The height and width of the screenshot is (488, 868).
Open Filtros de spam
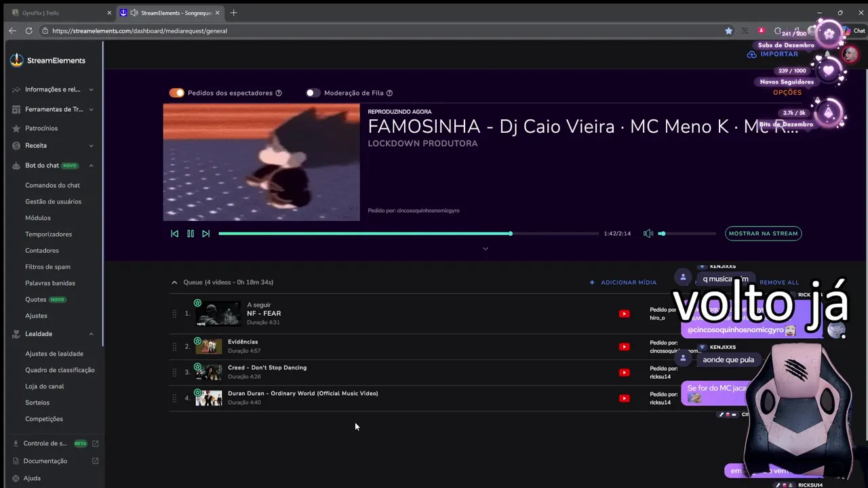pyautogui.click(x=47, y=266)
